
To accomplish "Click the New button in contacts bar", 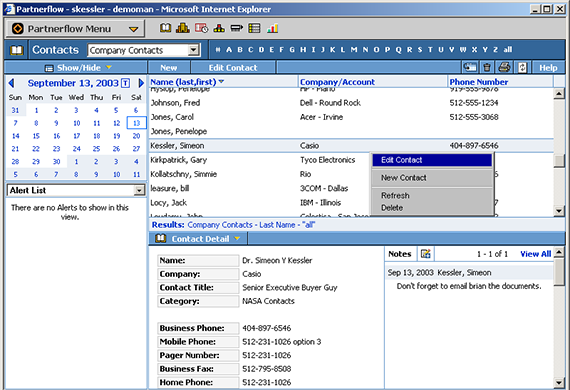I will (x=169, y=68).
